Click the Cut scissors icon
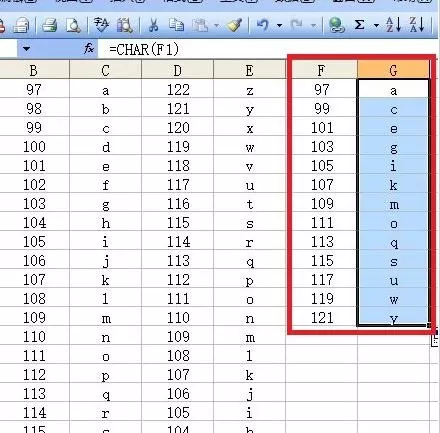The image size is (440, 433). pyautogui.click(x=153, y=25)
